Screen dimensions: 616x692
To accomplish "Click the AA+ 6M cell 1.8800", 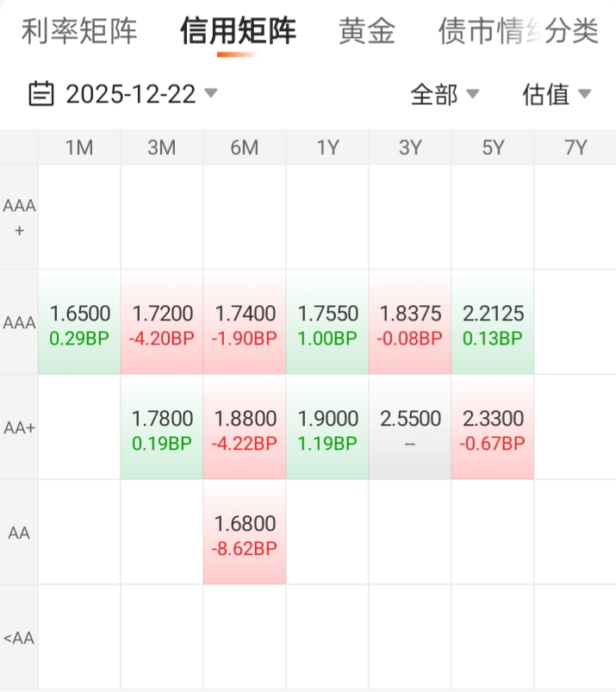I will click(245, 429).
